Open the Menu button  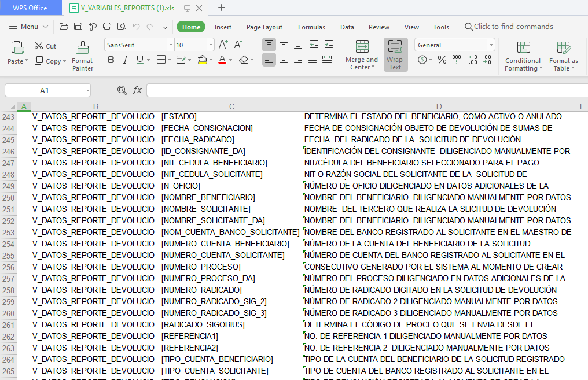[24, 27]
